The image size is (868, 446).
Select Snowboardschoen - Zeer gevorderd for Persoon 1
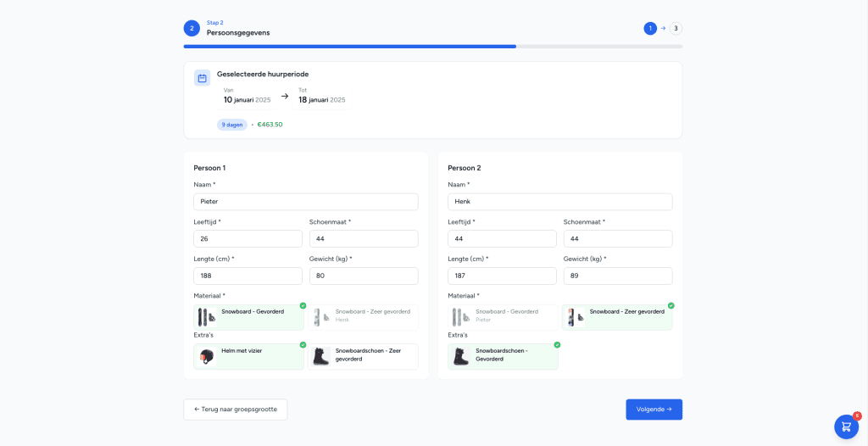tap(363, 357)
